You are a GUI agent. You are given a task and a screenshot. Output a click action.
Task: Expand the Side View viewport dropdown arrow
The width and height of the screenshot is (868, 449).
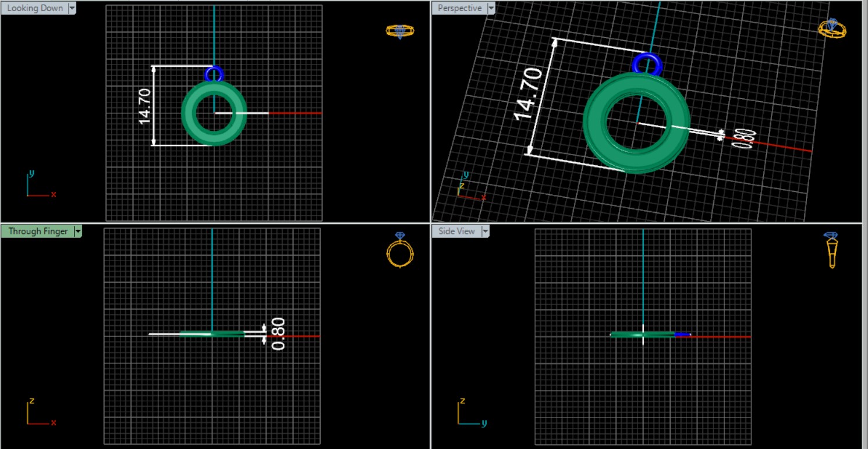point(484,231)
